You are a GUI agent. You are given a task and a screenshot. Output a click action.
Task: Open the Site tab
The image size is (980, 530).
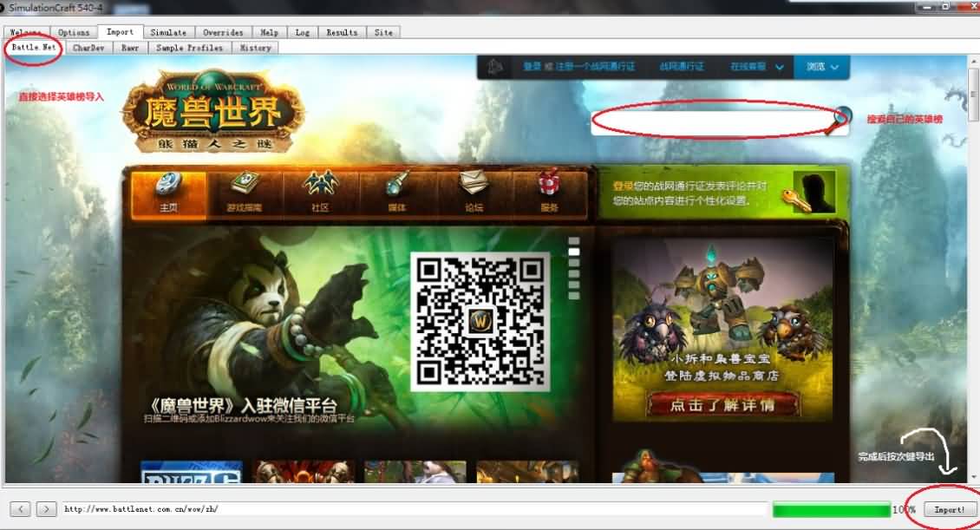click(x=383, y=32)
